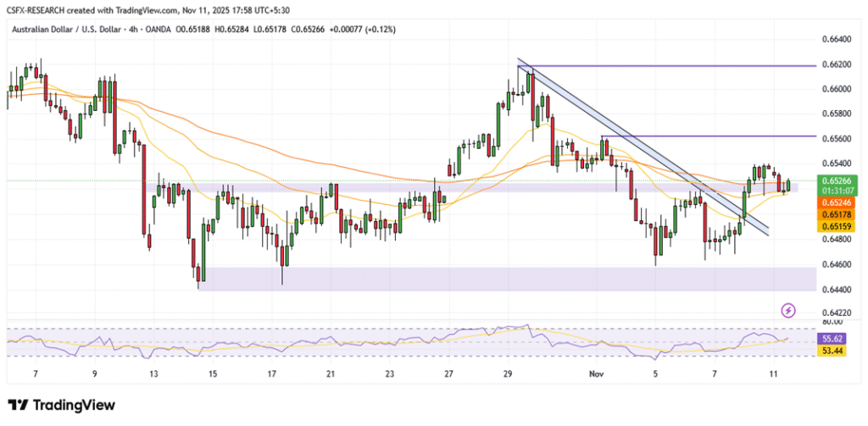Select the green current price label 0.65266
This screenshot has width=868, height=426.
pos(833,180)
